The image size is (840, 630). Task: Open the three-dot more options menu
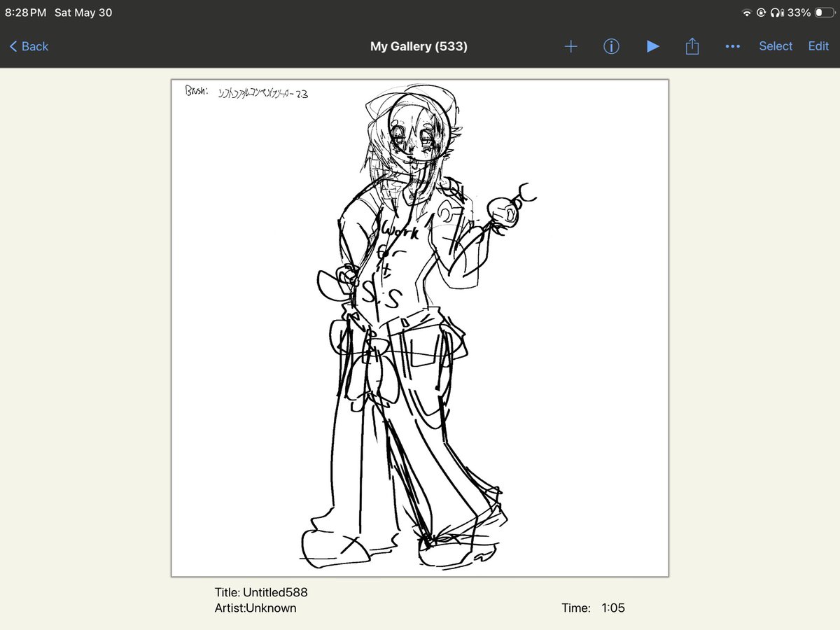pos(732,46)
